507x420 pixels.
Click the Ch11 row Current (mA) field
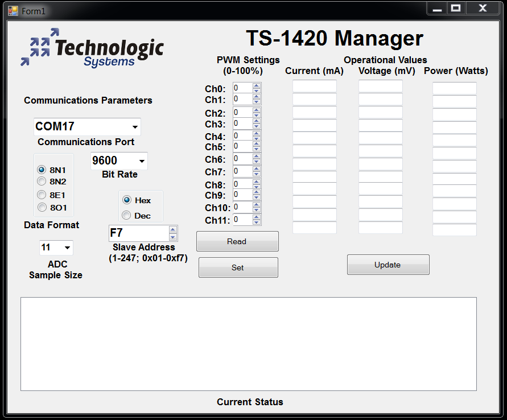pyautogui.click(x=315, y=228)
